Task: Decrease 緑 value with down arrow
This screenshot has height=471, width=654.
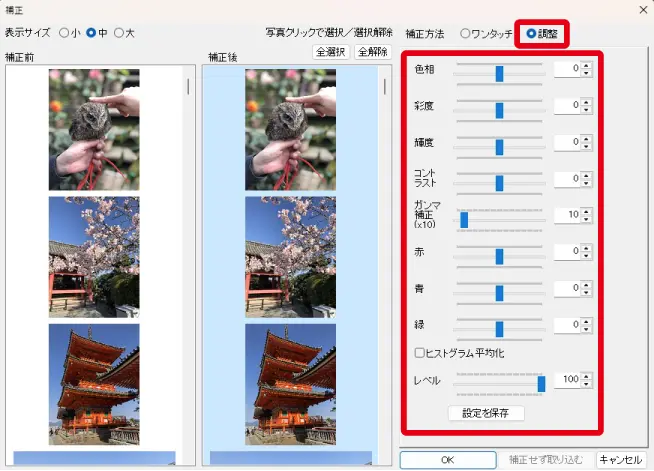Action: (x=587, y=329)
